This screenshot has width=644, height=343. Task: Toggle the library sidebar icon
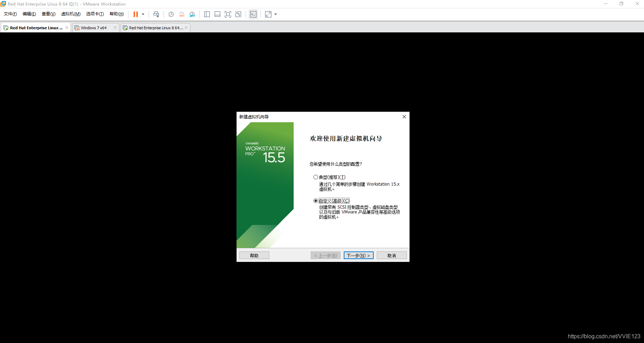point(207,14)
